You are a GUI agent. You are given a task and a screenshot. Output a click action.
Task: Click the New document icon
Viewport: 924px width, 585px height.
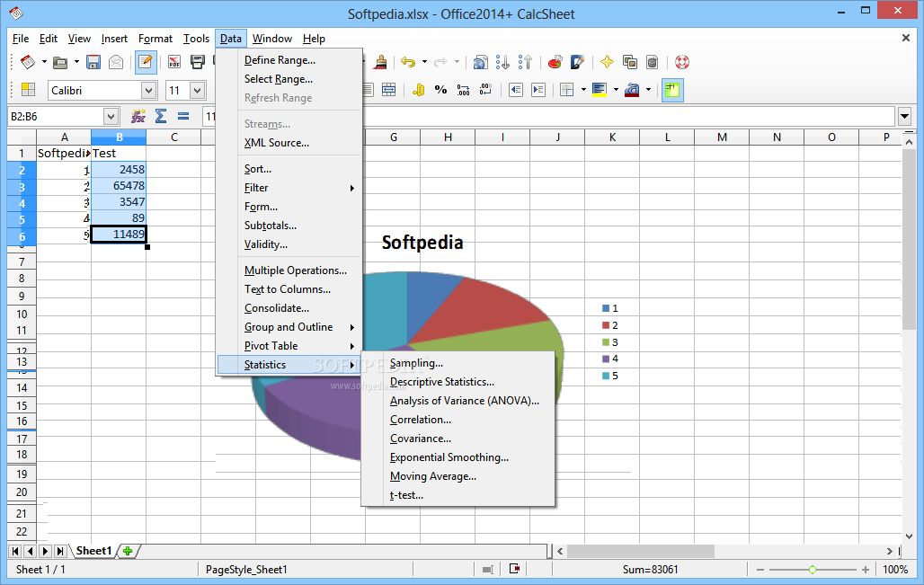coord(27,62)
